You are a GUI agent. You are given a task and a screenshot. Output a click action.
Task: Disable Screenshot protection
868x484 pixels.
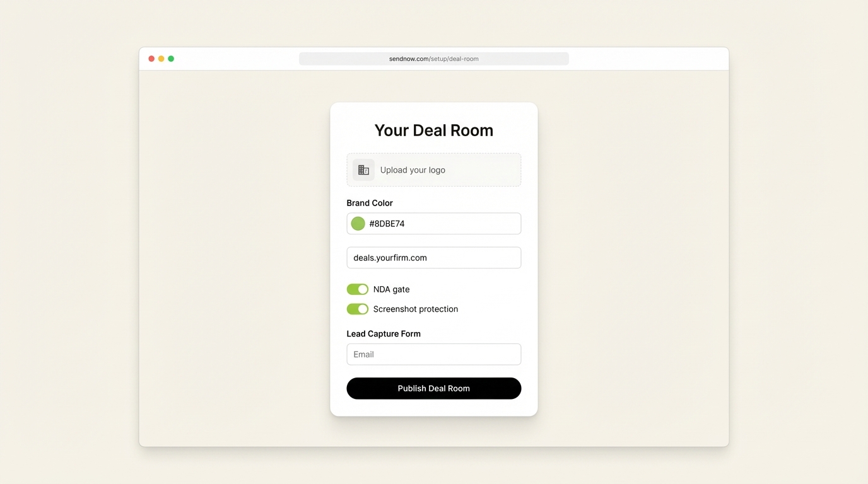point(357,309)
